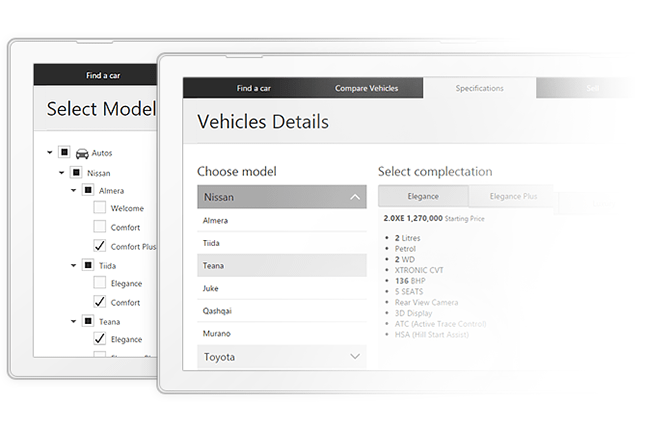Toggle the Tiida checkbox in the tree
Screen dimensions: 645x435
[88, 265]
